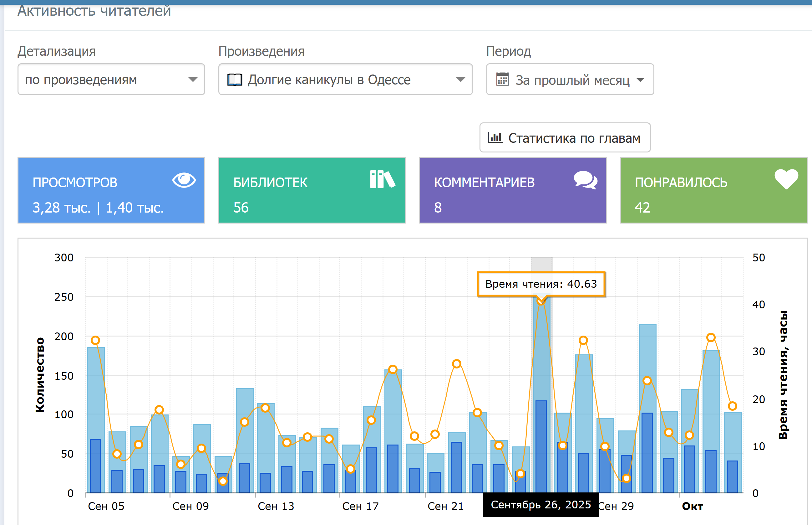
Task: Click the Время чтения: 40.63 tooltip
Action: [x=541, y=284]
